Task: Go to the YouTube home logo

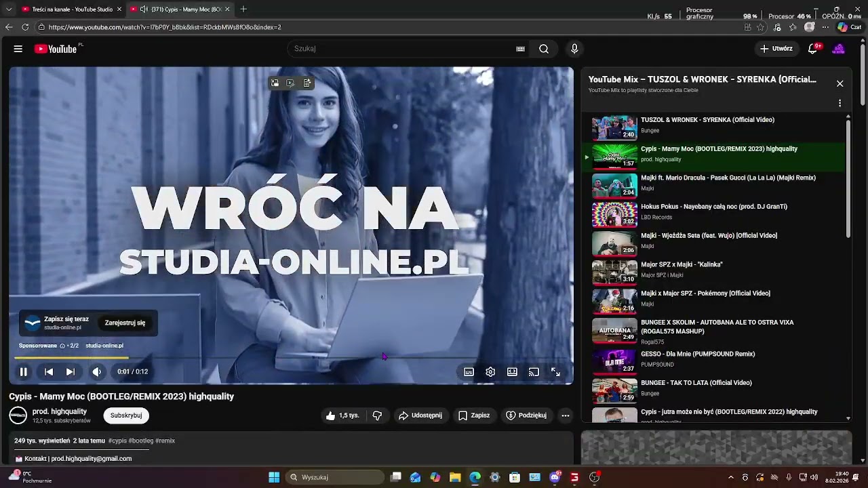Action: (56, 49)
